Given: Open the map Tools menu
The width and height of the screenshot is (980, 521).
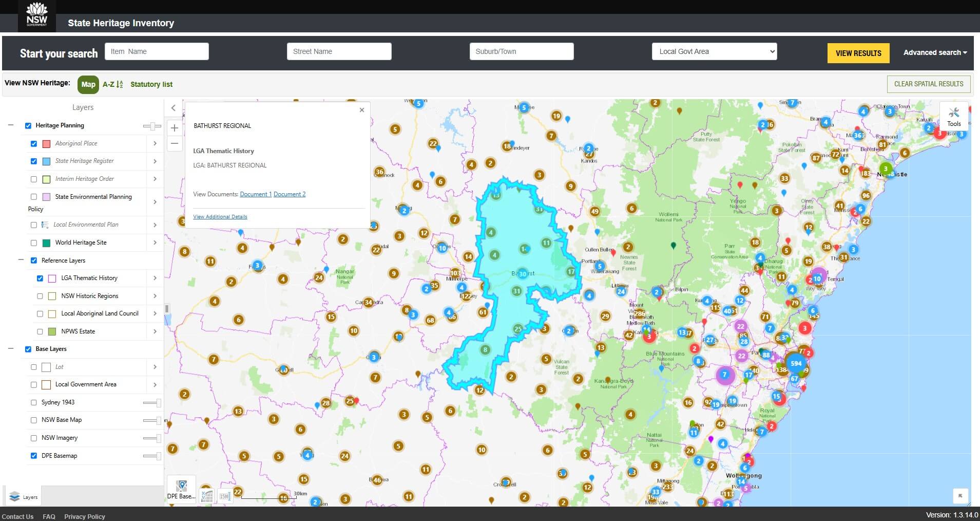Looking at the screenshot, I should (x=954, y=117).
